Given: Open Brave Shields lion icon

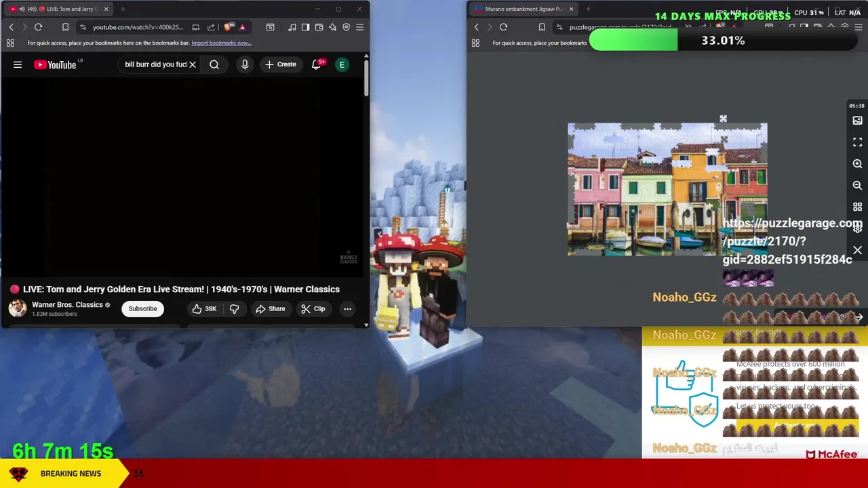Looking at the screenshot, I should click(x=228, y=27).
